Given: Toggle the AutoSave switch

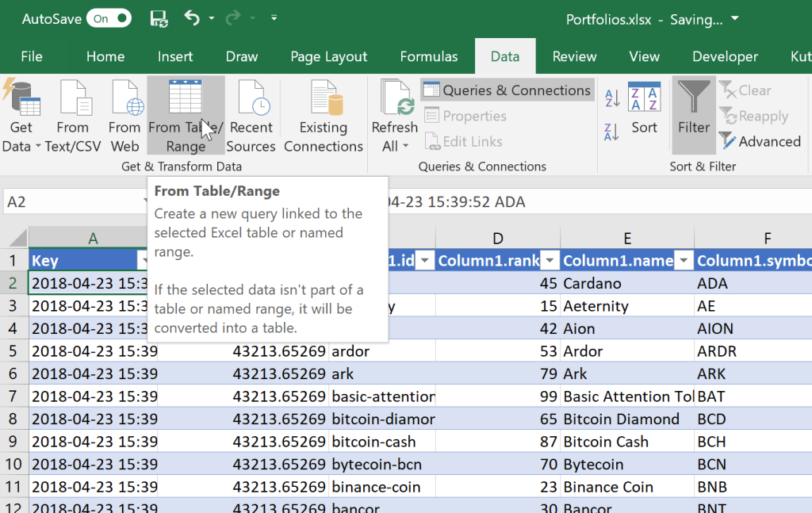Looking at the screenshot, I should 109,19.
